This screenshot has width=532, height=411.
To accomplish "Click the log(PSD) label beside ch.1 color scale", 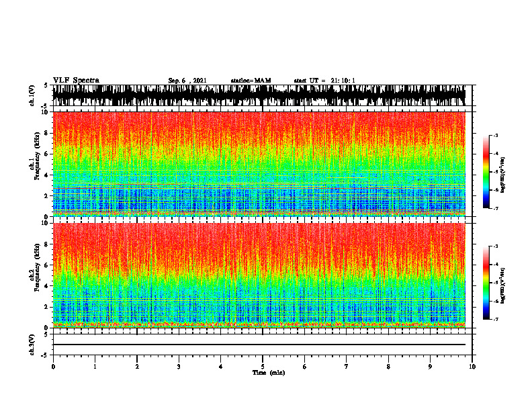I will pos(502,175).
